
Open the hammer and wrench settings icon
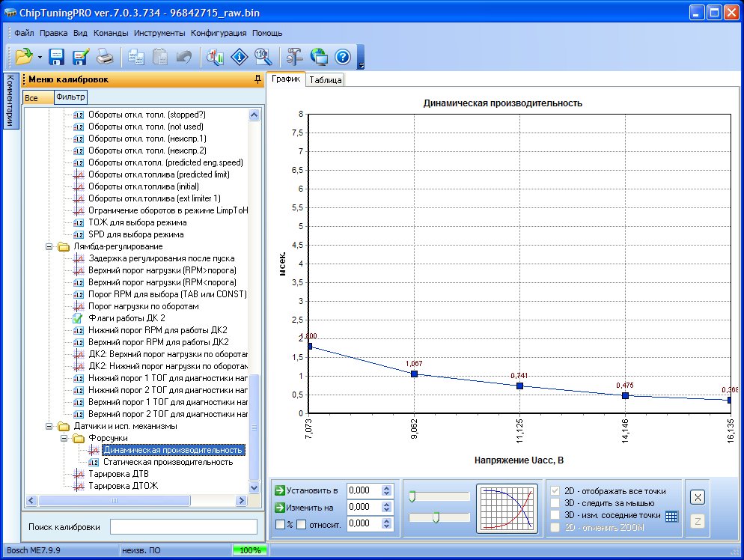294,56
